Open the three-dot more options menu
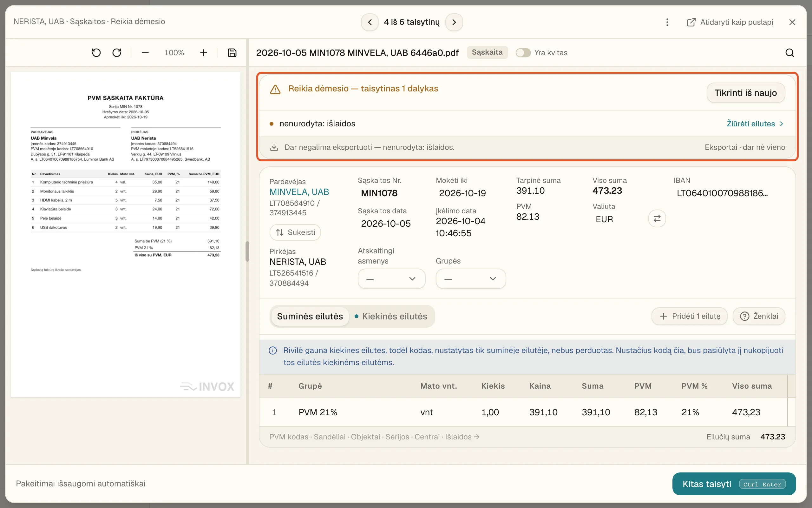This screenshot has height=508, width=812. (x=667, y=22)
